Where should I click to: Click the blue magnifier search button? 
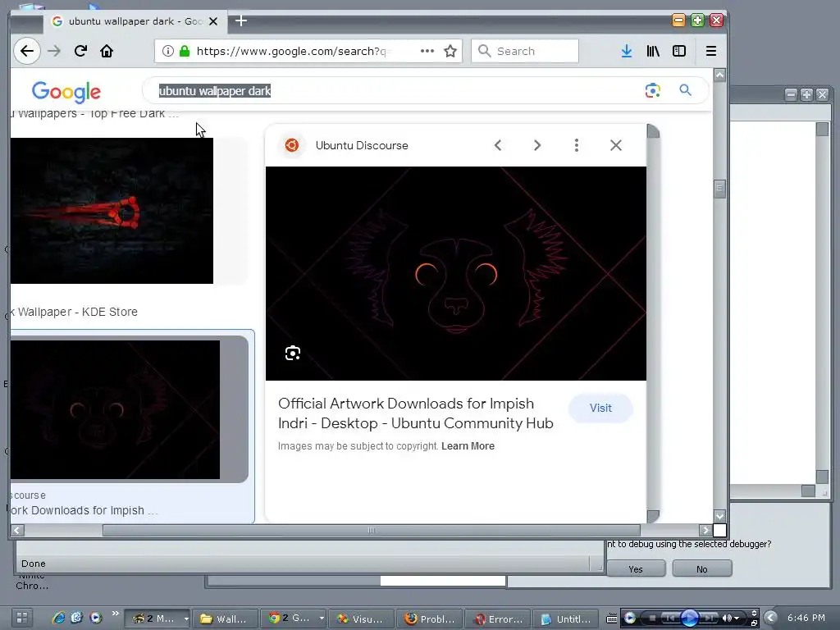[x=685, y=90]
